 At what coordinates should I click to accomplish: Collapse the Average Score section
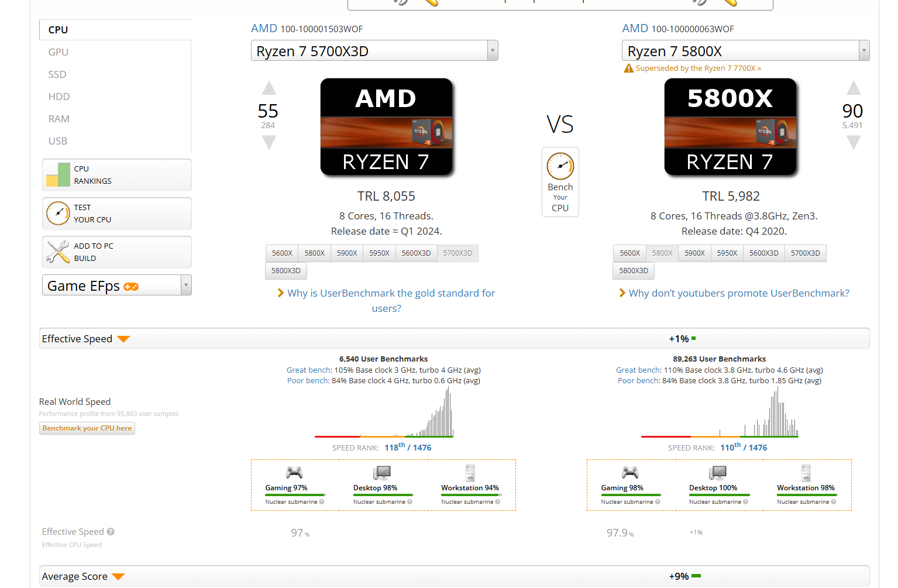click(x=118, y=577)
